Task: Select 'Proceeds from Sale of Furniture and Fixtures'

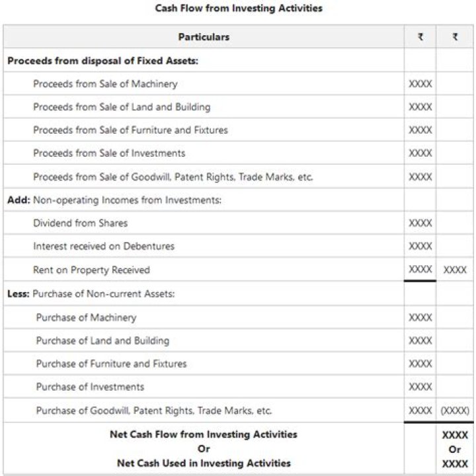Action: click(x=130, y=130)
